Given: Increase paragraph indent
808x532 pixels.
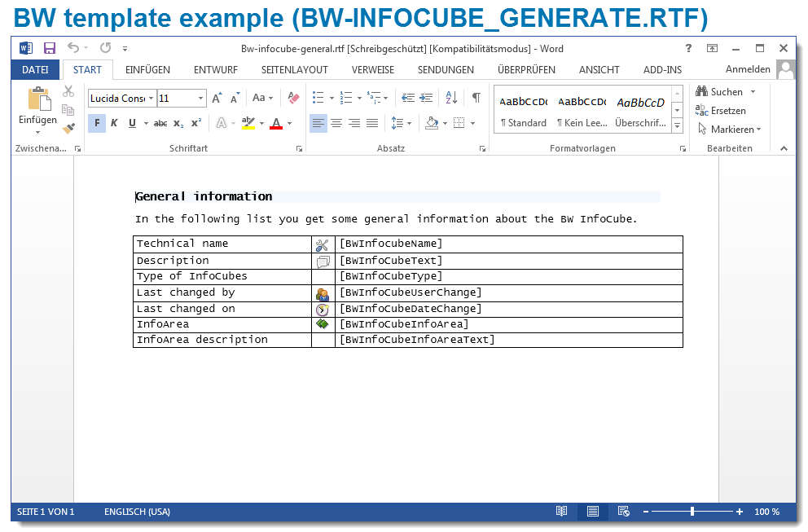Looking at the screenshot, I should (x=426, y=98).
